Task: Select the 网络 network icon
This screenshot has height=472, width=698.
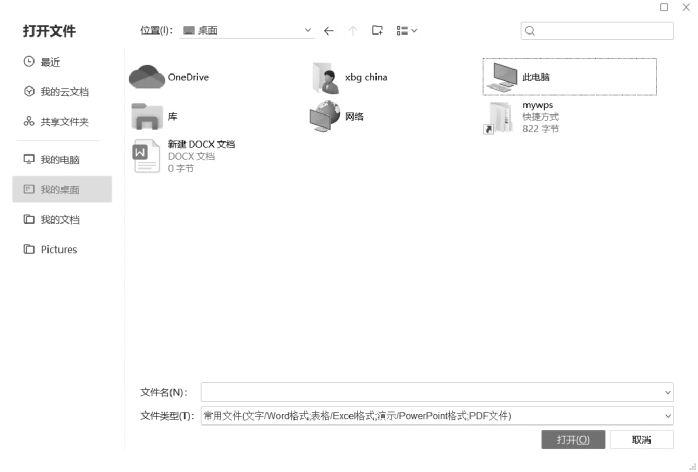Action: (x=325, y=116)
